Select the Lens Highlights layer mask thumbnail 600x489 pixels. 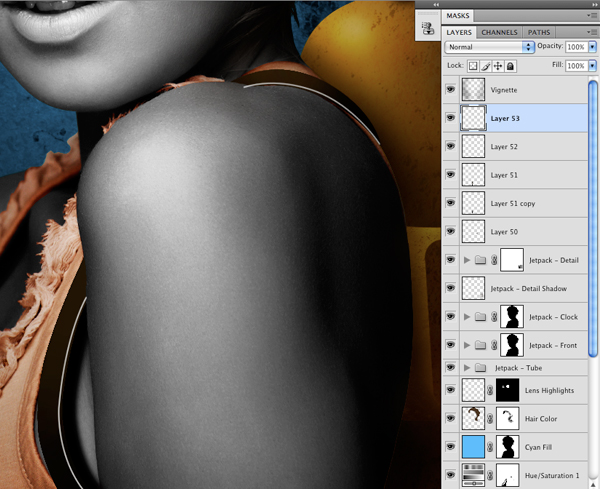pos(507,390)
